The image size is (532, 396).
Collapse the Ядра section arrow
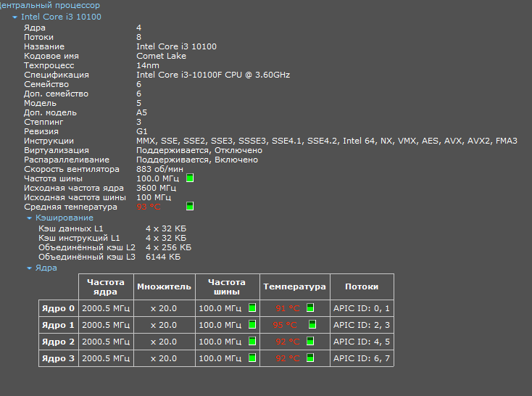tap(29, 268)
